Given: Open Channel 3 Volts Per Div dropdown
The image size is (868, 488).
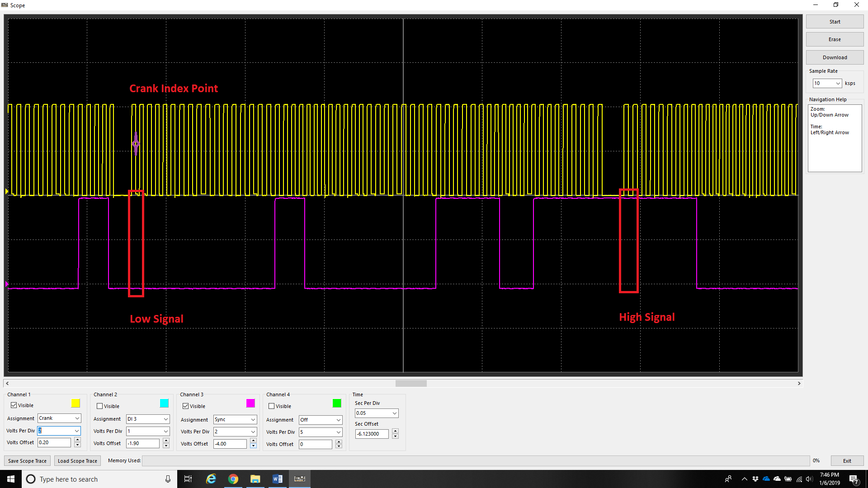Looking at the screenshot, I should click(235, 432).
